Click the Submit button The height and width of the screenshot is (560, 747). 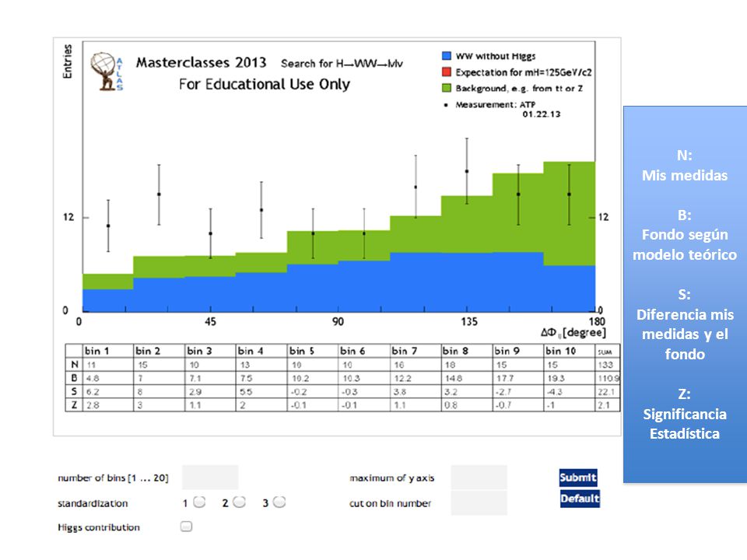click(x=578, y=478)
